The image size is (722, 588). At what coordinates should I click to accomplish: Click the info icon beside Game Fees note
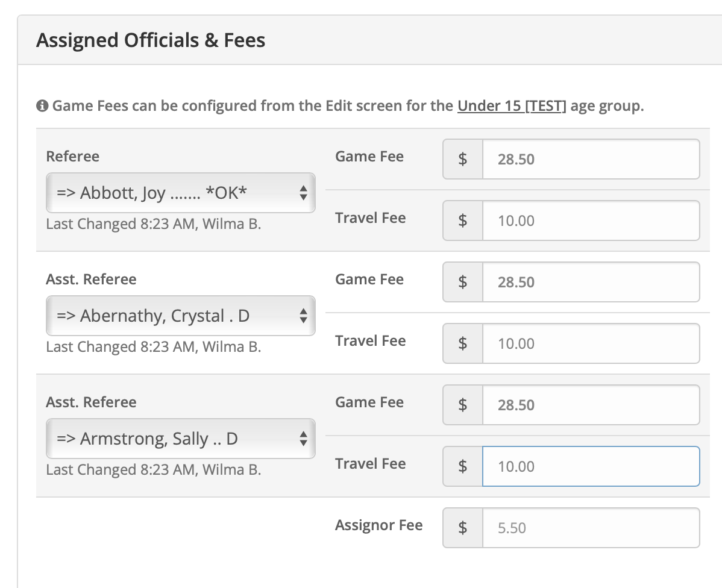42,107
